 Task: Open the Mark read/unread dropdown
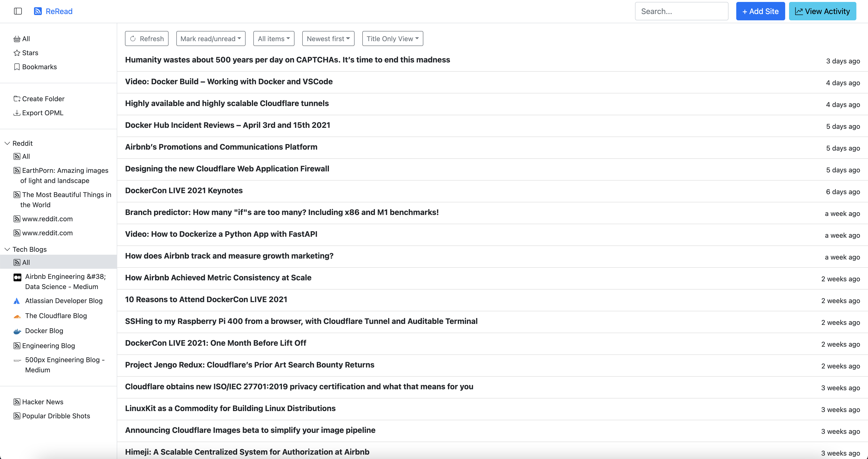click(211, 39)
